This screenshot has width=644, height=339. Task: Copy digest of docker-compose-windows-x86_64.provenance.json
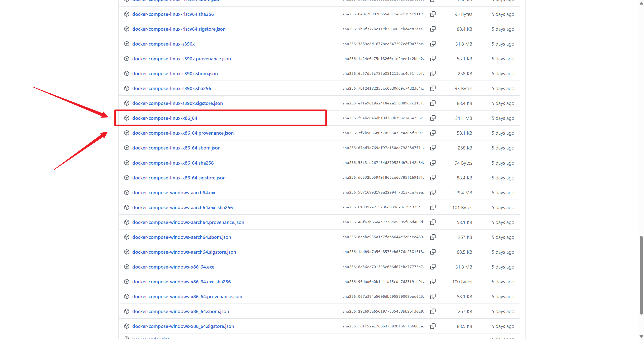[433, 296]
